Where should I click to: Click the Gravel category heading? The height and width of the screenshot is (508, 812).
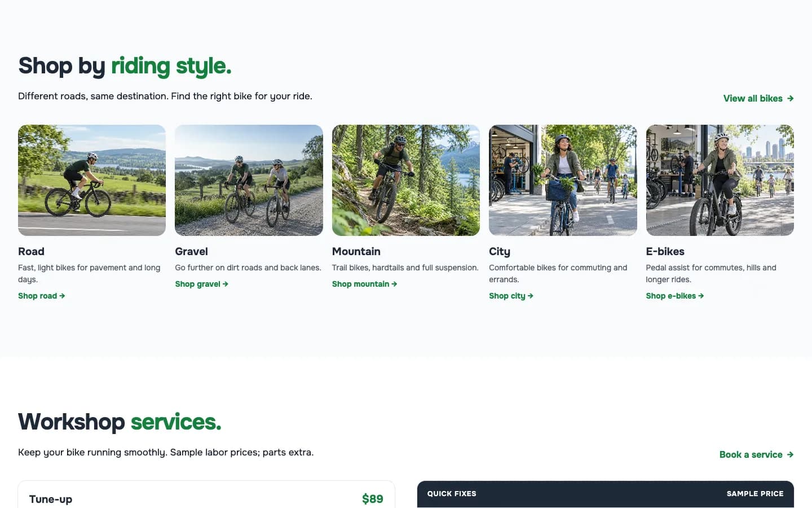tap(191, 251)
